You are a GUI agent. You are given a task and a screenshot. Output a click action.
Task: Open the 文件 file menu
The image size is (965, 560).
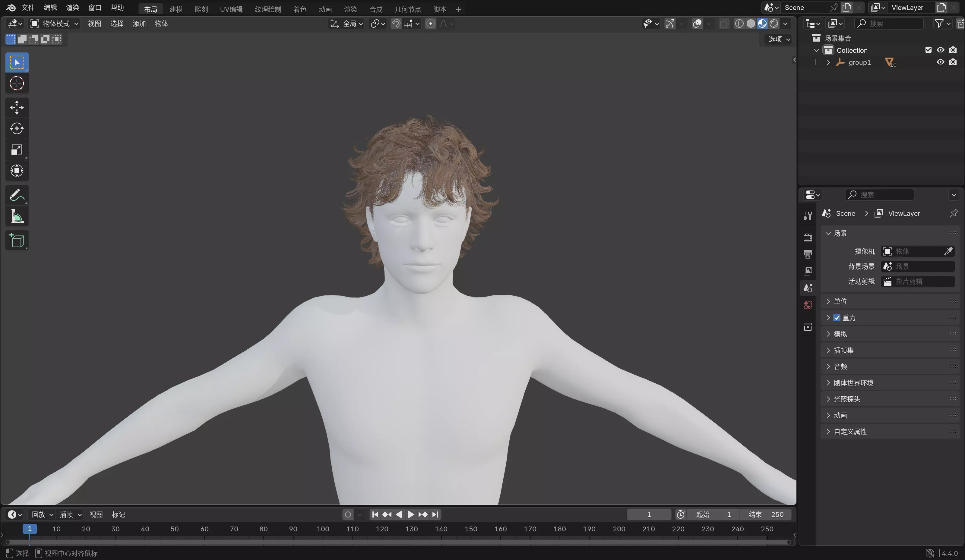point(28,8)
